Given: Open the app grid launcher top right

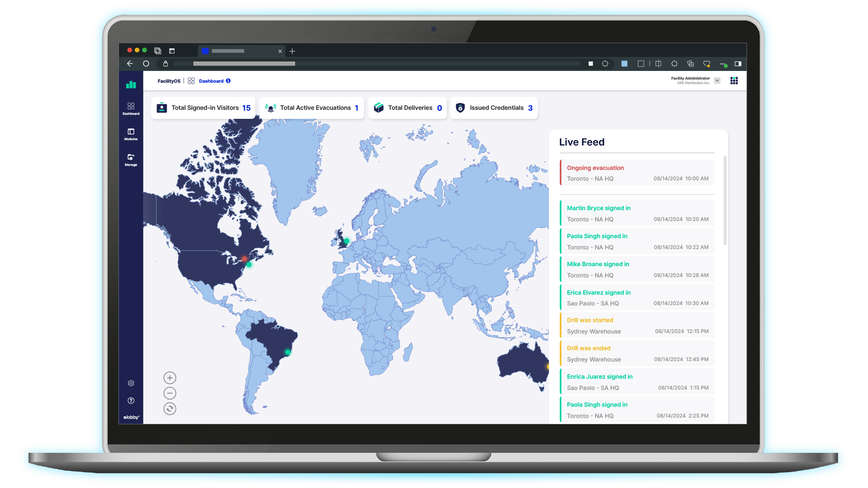Looking at the screenshot, I should click(734, 80).
